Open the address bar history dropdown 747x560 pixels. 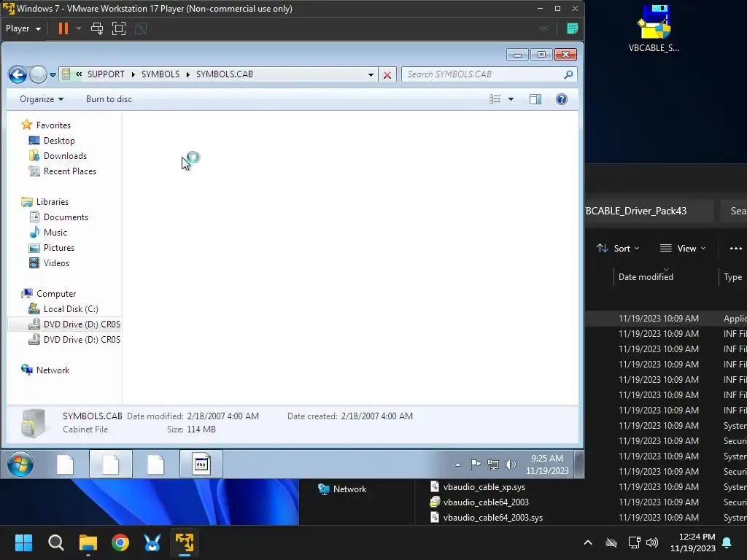point(371,75)
